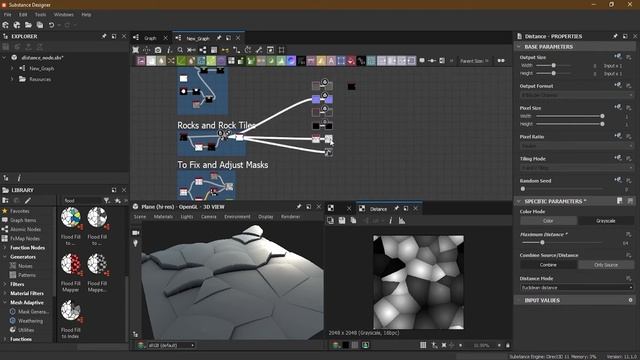Click the red downward-arrow node icon
This screenshot has height=360, width=640.
[x=351, y=61]
